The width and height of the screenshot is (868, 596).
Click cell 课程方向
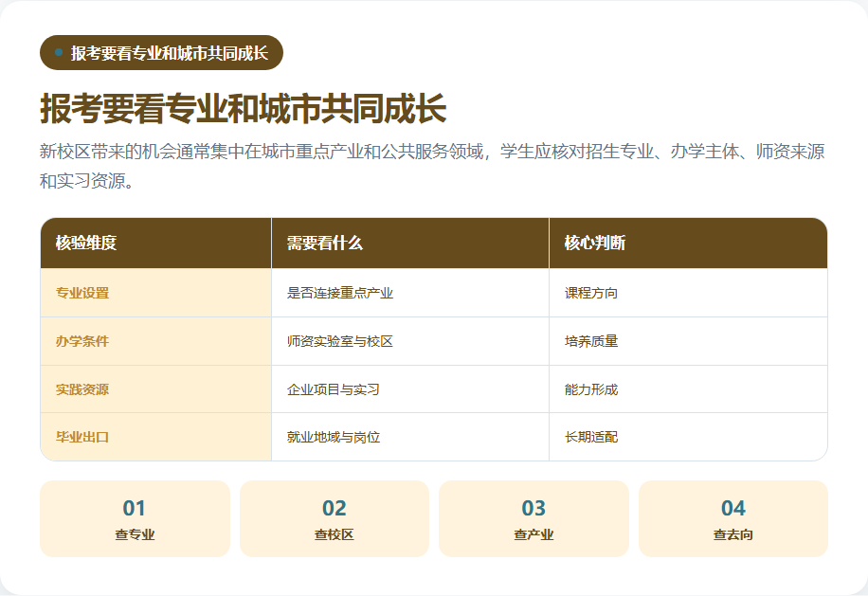688,293
